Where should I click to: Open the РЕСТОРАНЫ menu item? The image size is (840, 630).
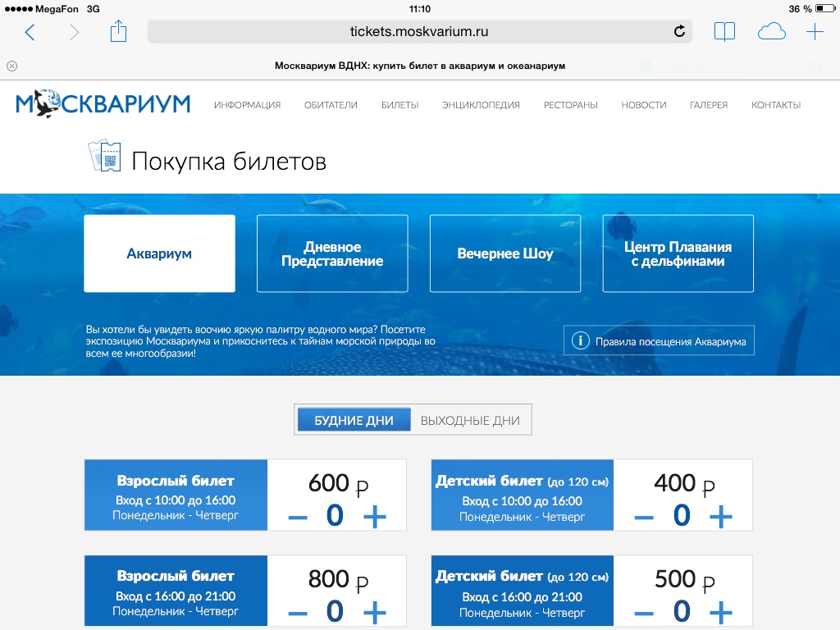pos(571,105)
